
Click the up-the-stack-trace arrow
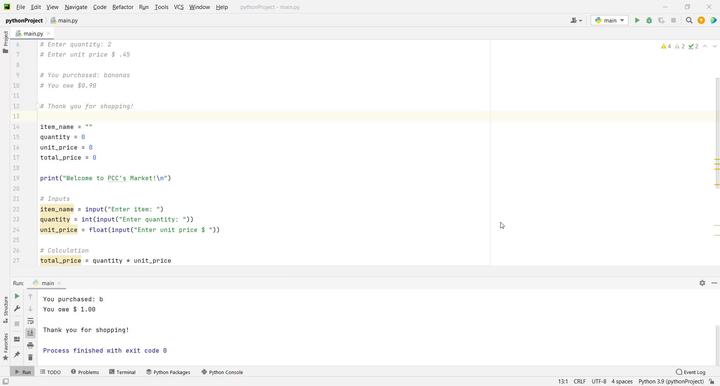[x=30, y=296]
